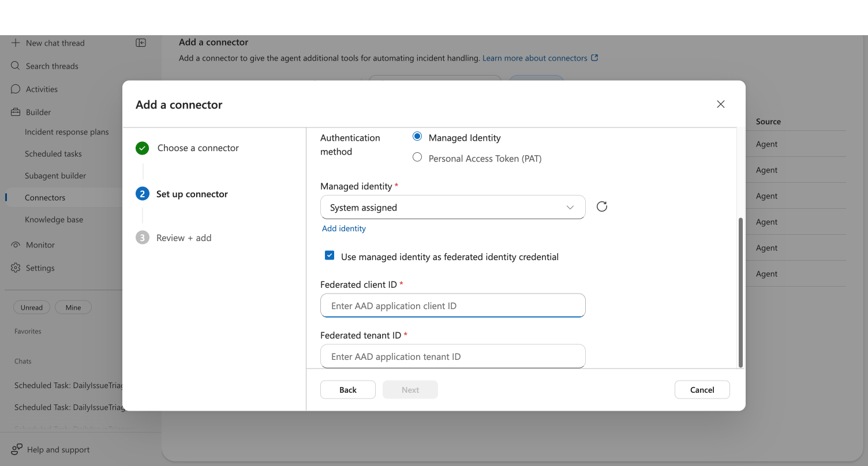Cancel the connector setup
868x466 pixels.
(702, 390)
